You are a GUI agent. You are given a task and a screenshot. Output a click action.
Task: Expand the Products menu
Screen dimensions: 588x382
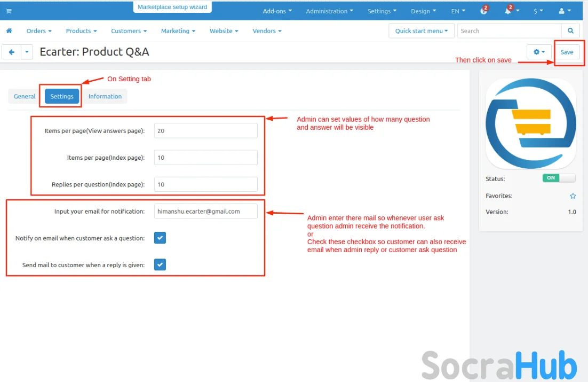[82, 31]
